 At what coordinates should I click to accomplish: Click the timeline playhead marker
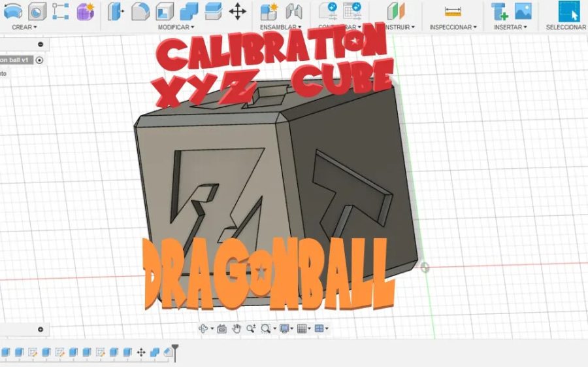(175, 352)
